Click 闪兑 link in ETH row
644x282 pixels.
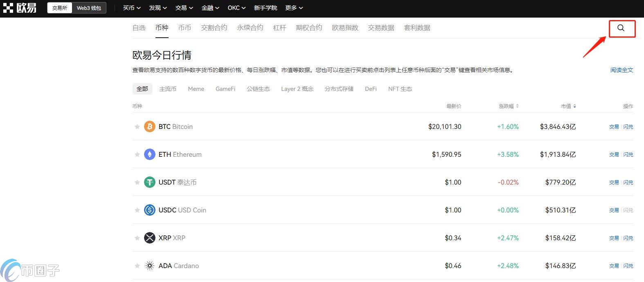point(628,155)
